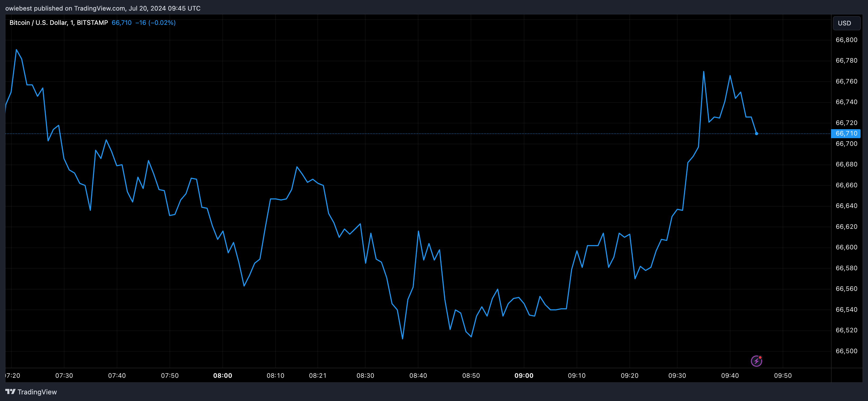Click the 07:30 time axis label
Image resolution: width=868 pixels, height=401 pixels.
[x=64, y=375]
